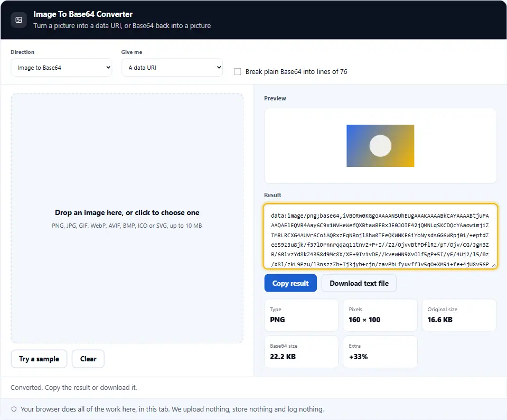Click the Download text file button
The width and height of the screenshot is (507, 420).
coord(359,283)
